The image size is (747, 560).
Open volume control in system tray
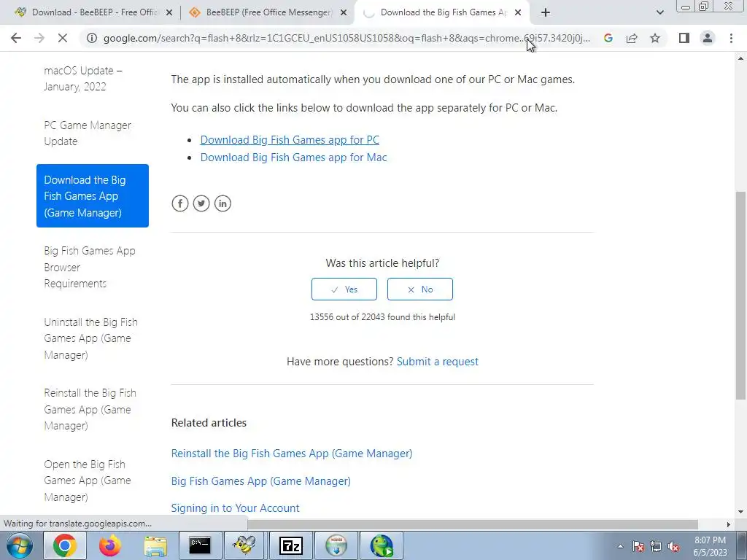[x=673, y=547]
